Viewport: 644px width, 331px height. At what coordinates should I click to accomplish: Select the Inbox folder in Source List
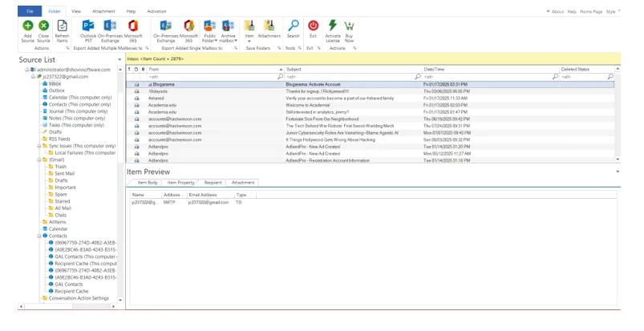pyautogui.click(x=55, y=84)
